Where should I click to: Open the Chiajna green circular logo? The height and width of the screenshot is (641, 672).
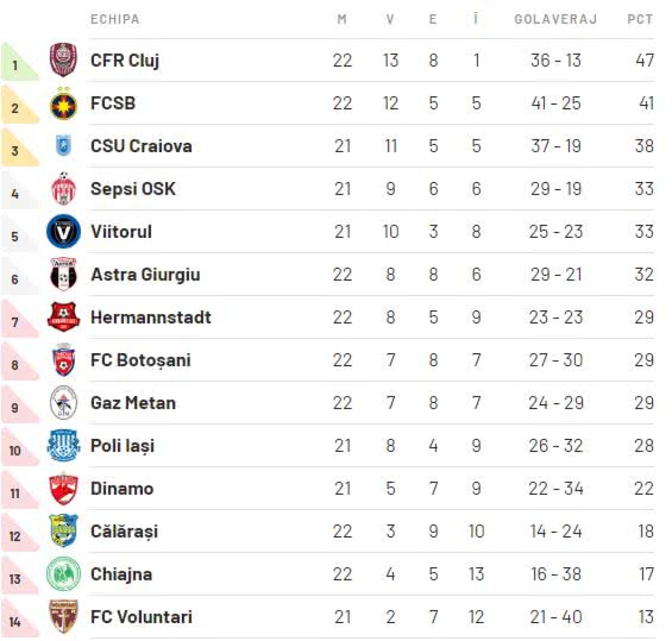(63, 574)
